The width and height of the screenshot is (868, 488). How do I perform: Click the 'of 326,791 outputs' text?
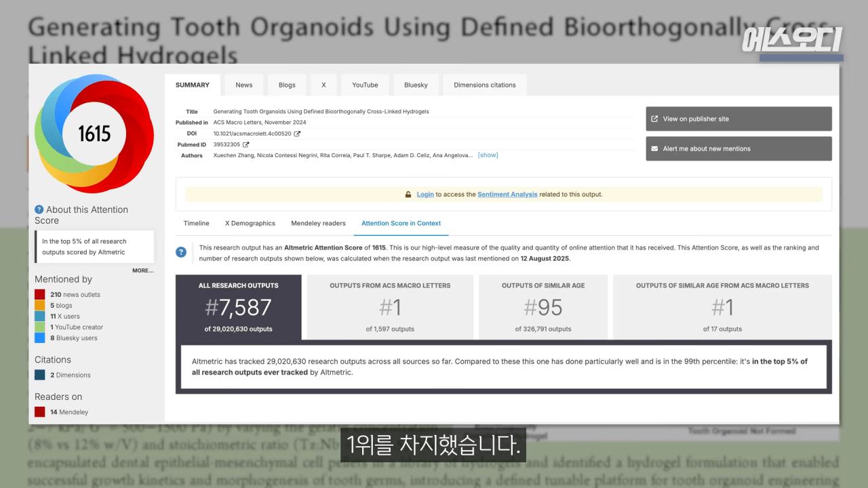[x=543, y=329]
